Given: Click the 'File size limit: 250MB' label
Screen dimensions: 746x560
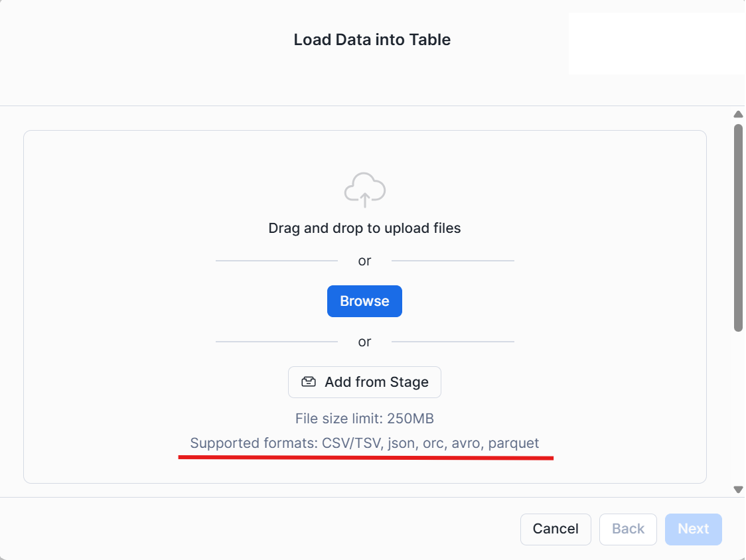Looking at the screenshot, I should point(364,419).
